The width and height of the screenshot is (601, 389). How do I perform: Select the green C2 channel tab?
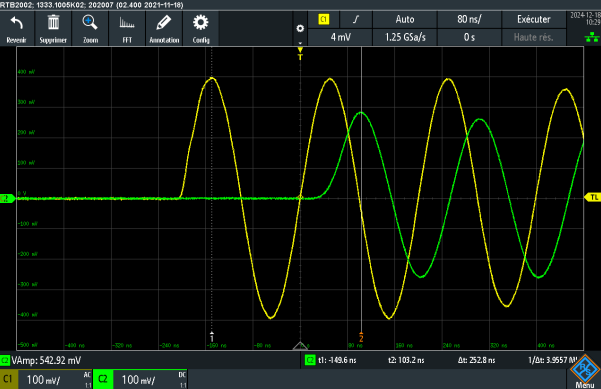(103, 379)
